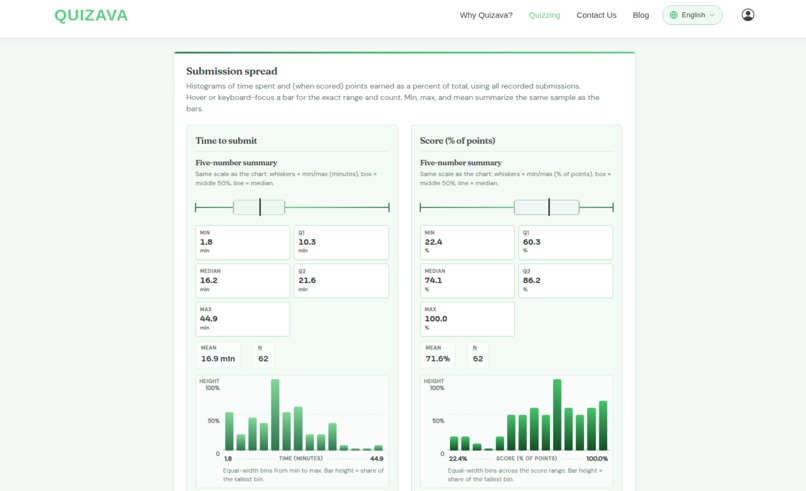Click the score MIN 22.4 % card
The image size is (806, 491).
[467, 242]
